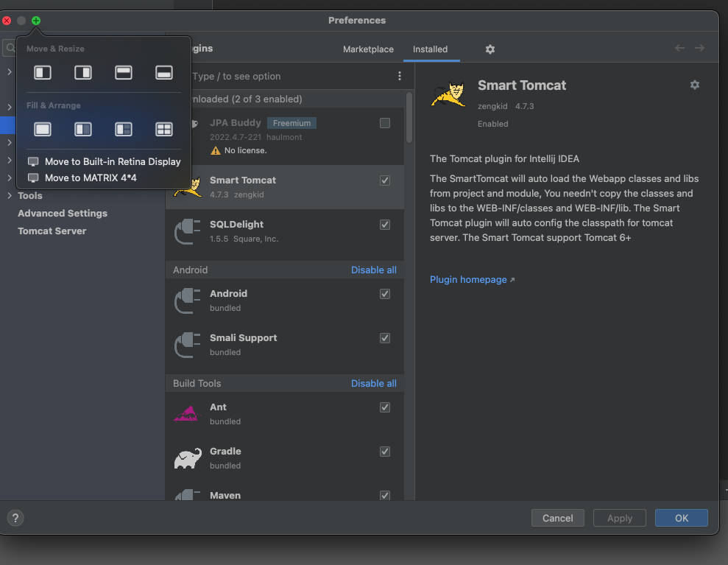Viewport: 728px width, 565px height.
Task: Click the JPA Buddy warning triangle icon
Action: point(215,150)
